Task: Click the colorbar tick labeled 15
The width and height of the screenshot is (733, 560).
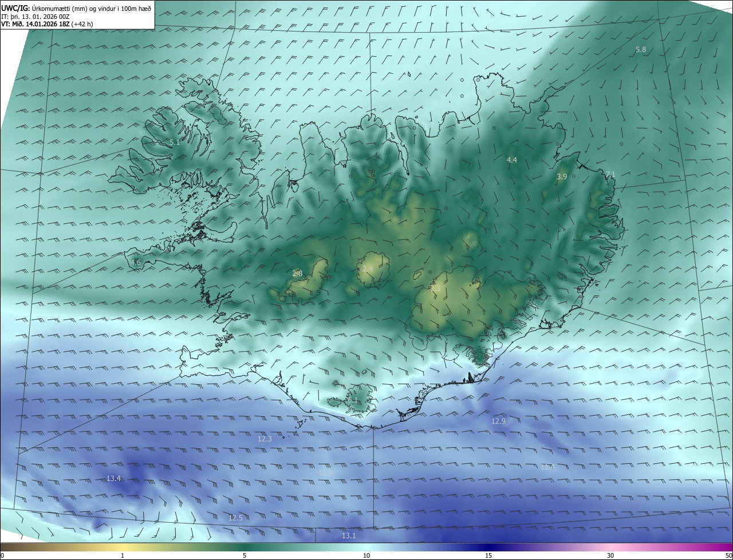Action: click(488, 555)
